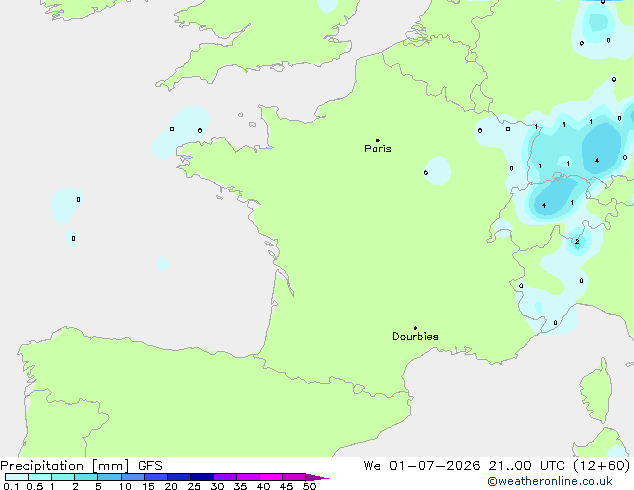Image resolution: width=634 pixels, height=490 pixels.
Task: Click the above-50 legend arrow tip
Action: 317,477
